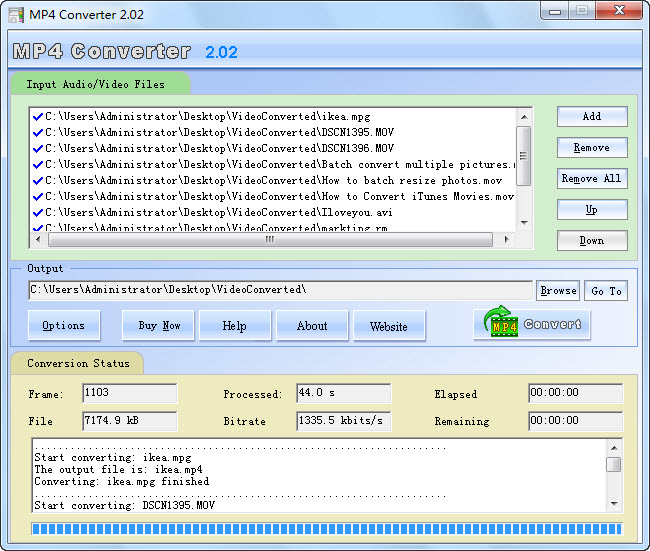Toggle checkmark for Batch convert multiple pictures file
650x551 pixels.
38,165
